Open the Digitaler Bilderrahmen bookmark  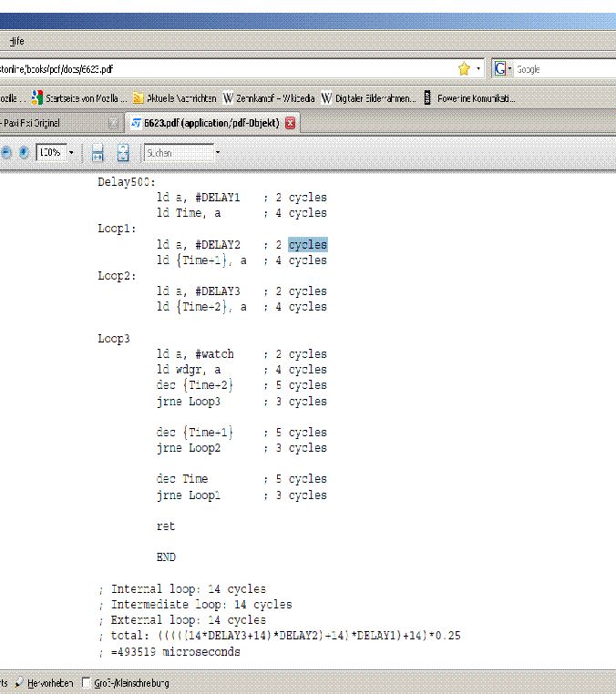[x=368, y=98]
